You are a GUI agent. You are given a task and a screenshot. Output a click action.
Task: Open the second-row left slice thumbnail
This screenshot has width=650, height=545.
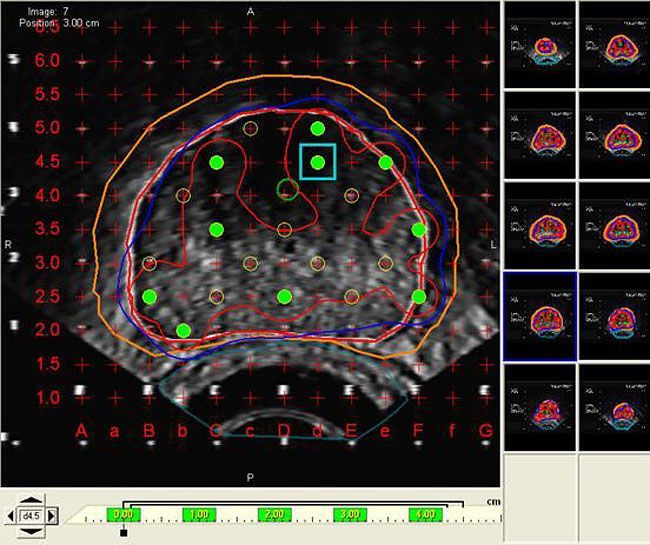point(540,135)
